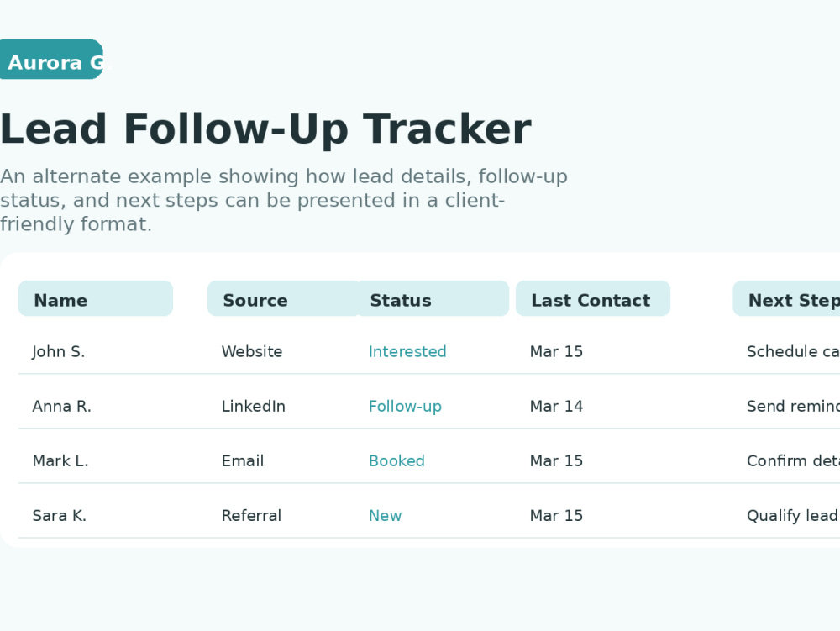840x631 pixels.
Task: Select the Mark L. name cell
Action: point(60,460)
